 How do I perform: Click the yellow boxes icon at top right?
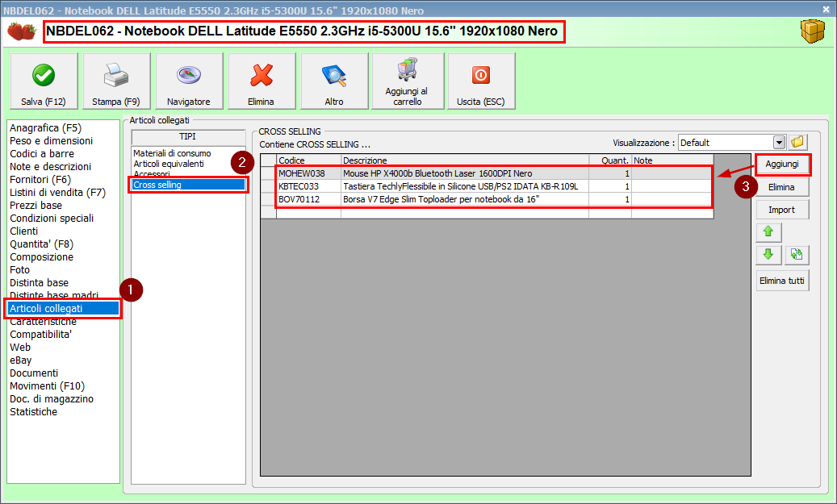[x=812, y=31]
